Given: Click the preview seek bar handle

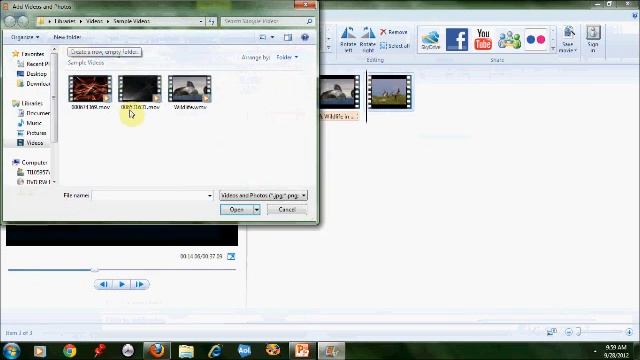Looking at the screenshot, I should coord(95,270).
